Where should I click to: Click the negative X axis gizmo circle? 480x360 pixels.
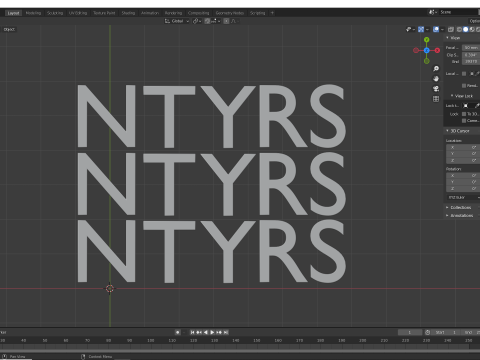tap(416, 50)
